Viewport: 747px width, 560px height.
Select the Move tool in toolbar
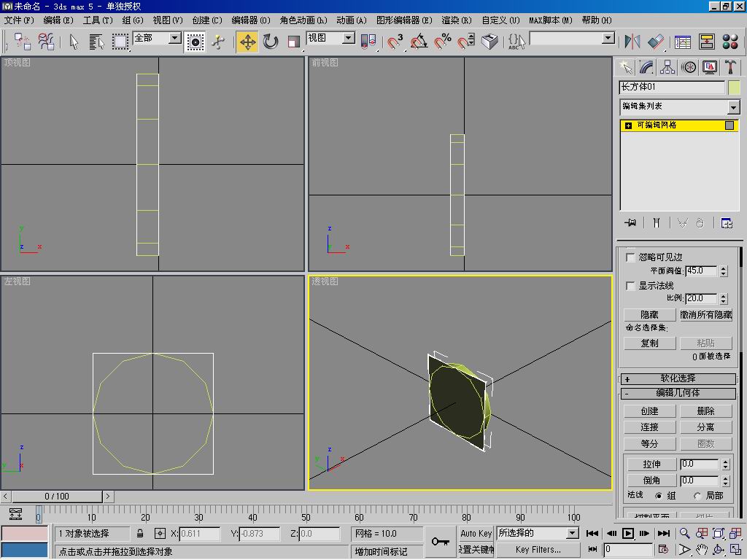pyautogui.click(x=247, y=42)
